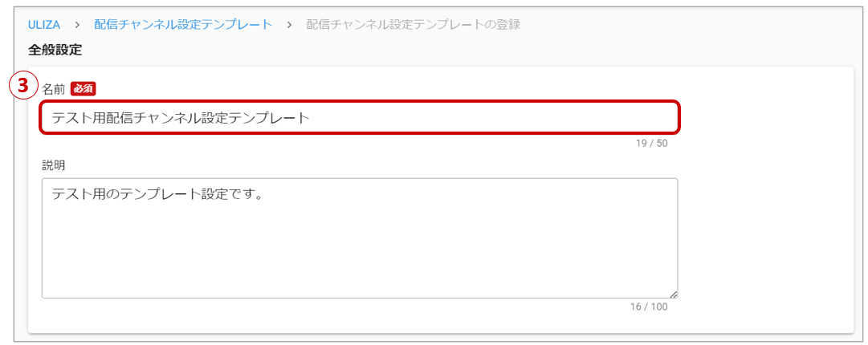868x345 pixels.
Task: Click the 19 / 50 character counter
Action: coord(651,144)
